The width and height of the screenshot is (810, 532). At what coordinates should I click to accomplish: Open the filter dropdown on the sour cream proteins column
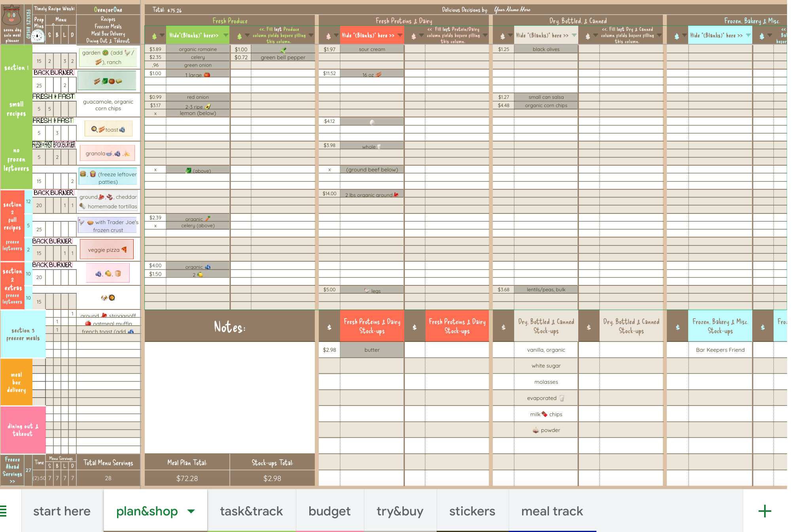pyautogui.click(x=399, y=35)
